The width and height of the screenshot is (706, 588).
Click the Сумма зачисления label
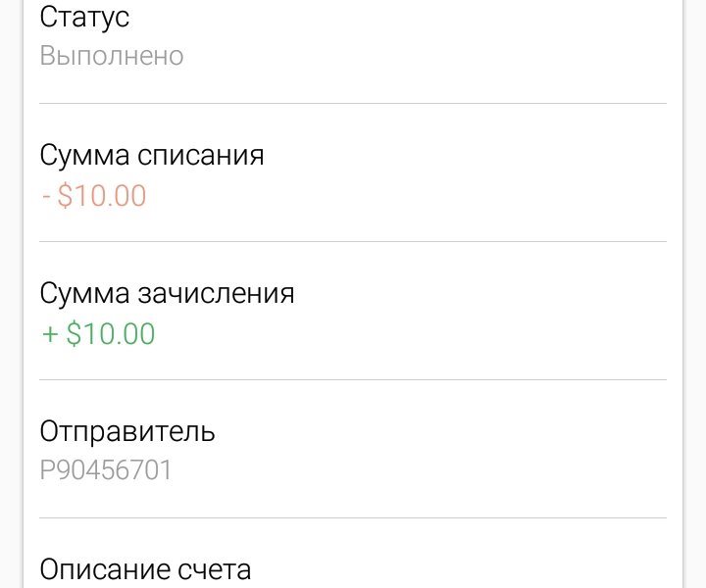tap(167, 294)
